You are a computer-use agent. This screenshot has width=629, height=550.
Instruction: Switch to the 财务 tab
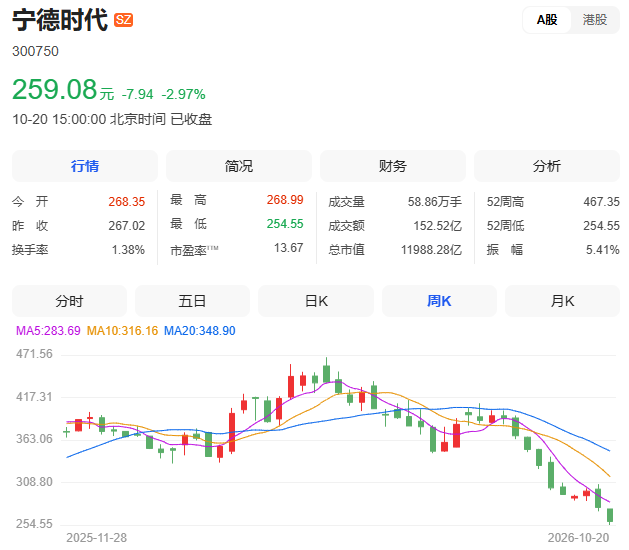[x=393, y=166]
